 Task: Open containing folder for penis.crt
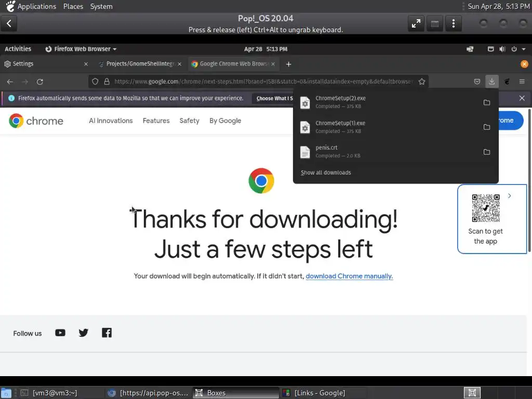tap(486, 152)
